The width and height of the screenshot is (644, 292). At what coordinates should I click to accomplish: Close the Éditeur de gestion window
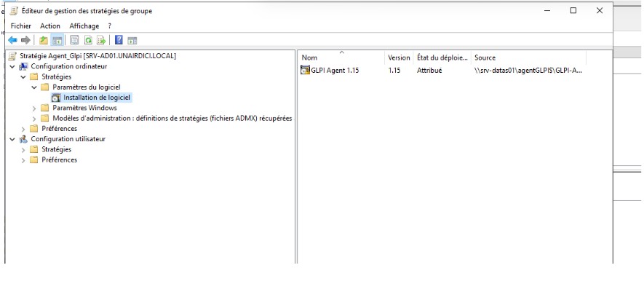point(600,11)
